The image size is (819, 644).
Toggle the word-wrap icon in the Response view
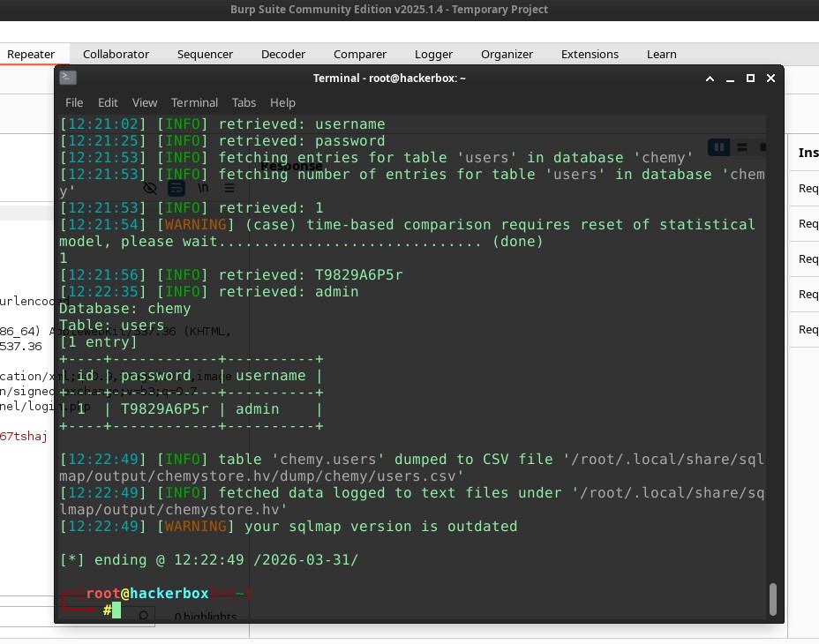point(177,188)
